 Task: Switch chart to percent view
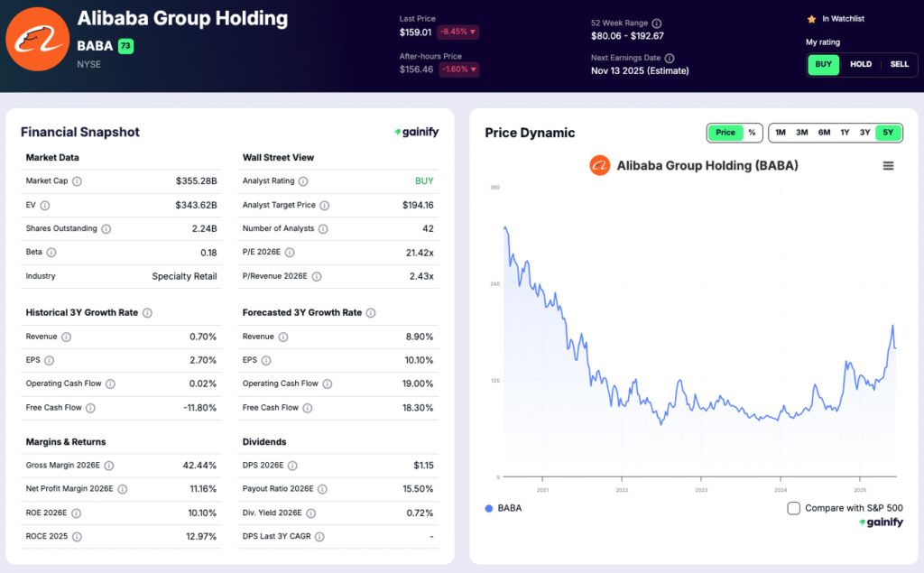coord(752,133)
